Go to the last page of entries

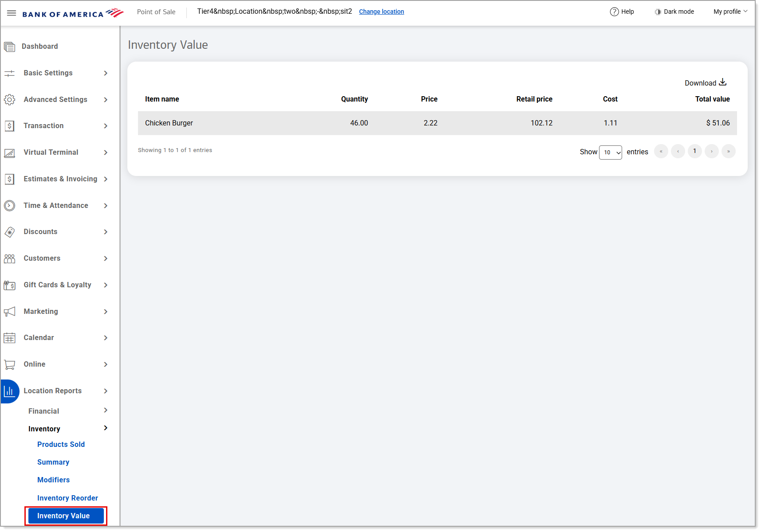728,152
